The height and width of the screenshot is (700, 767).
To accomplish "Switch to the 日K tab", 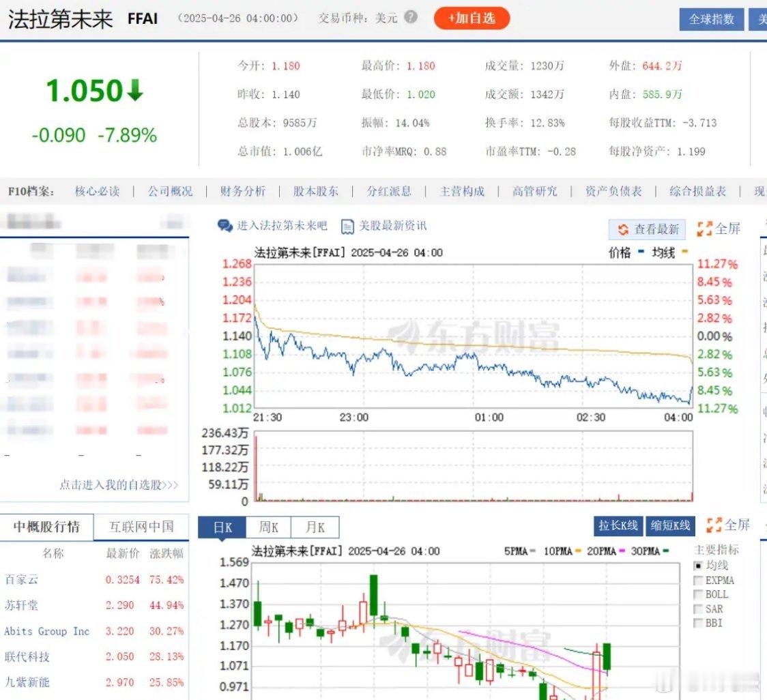I will (x=222, y=527).
